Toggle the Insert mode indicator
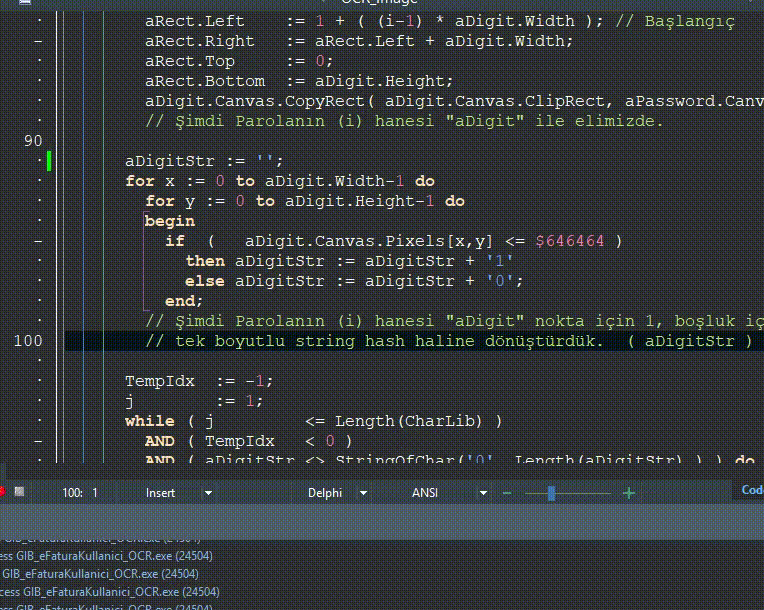The height and width of the screenshot is (610, 764). click(160, 493)
